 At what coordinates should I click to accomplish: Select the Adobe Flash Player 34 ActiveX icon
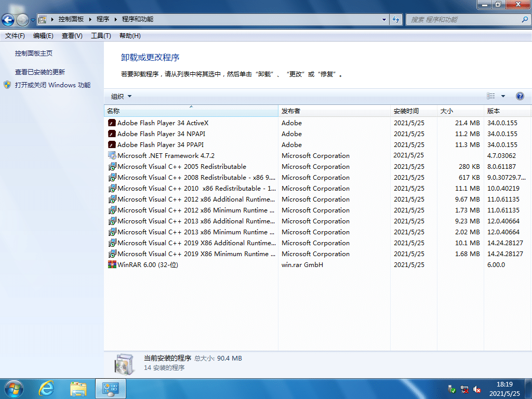pos(112,123)
